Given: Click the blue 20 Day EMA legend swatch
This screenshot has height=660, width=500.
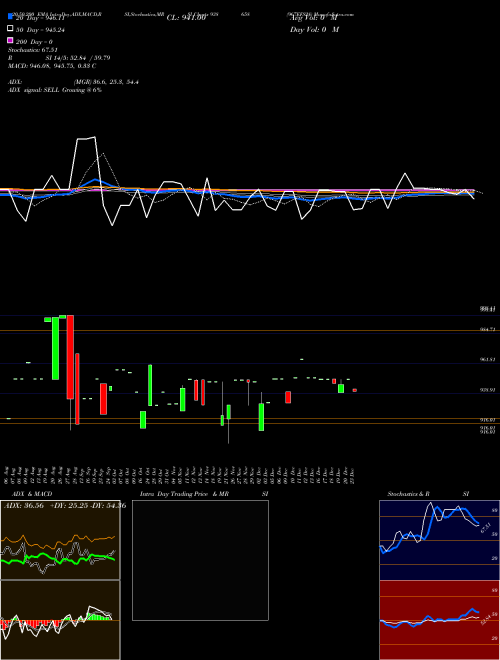Looking at the screenshot, I should [x=11, y=16].
